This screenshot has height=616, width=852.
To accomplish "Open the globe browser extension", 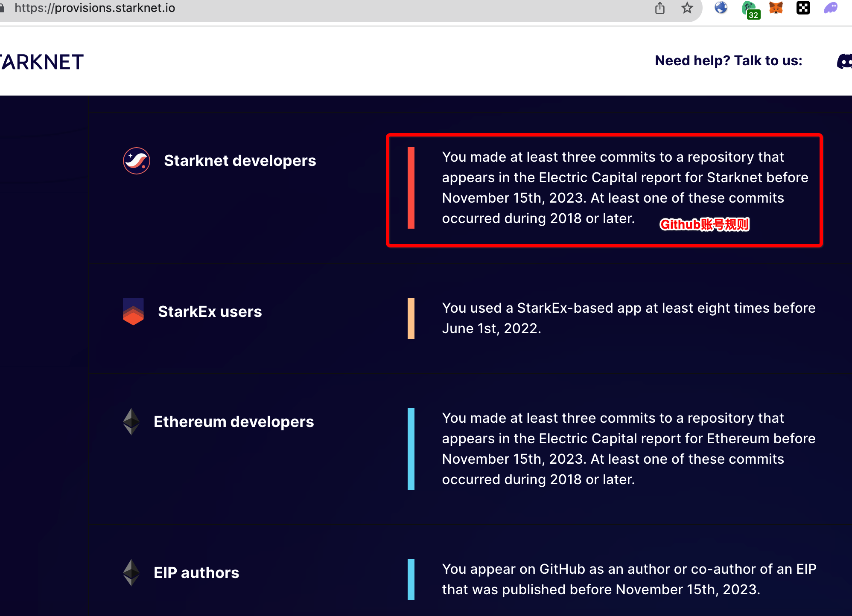I will click(721, 8).
